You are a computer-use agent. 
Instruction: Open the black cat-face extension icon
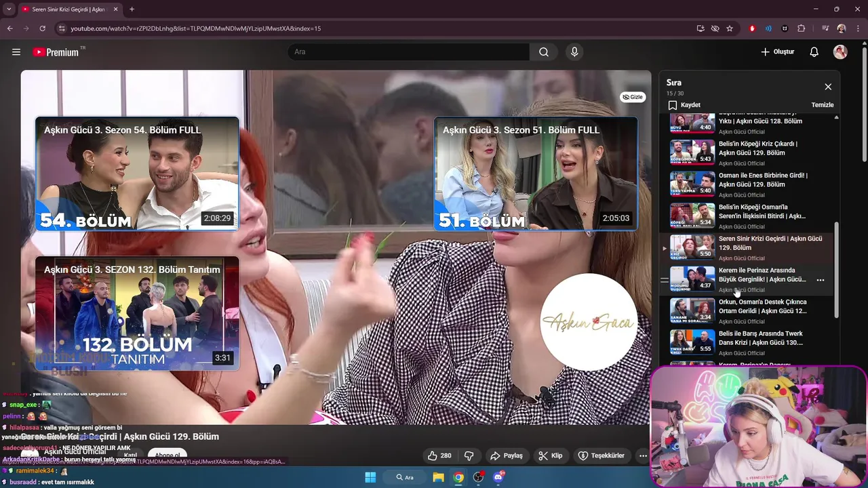click(x=785, y=28)
